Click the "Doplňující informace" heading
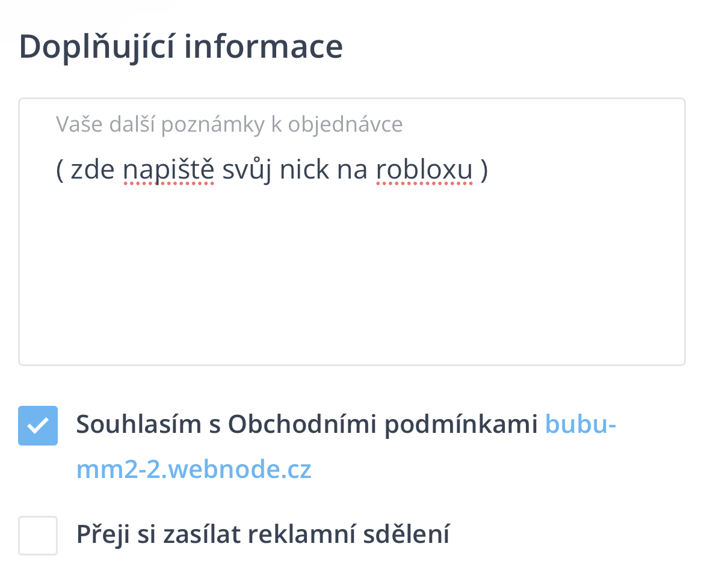The image size is (704, 588). 181,47
